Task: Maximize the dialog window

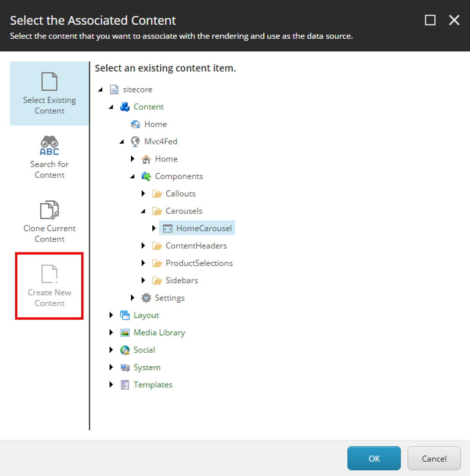Action: (430, 20)
